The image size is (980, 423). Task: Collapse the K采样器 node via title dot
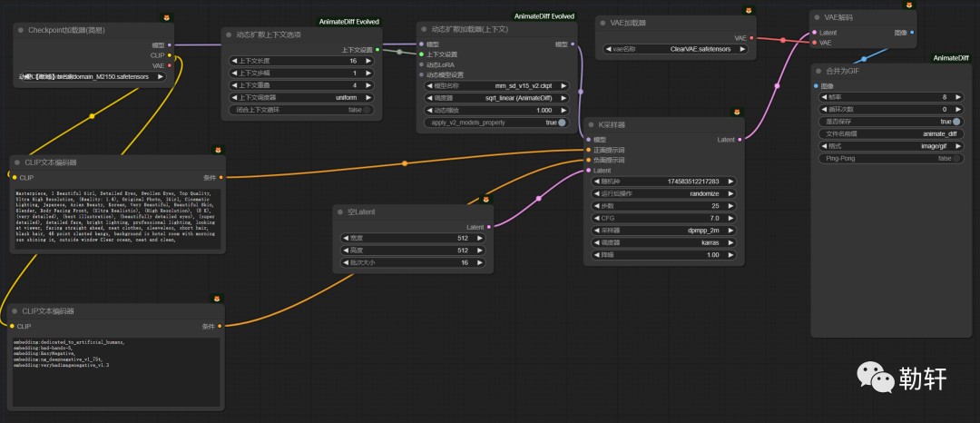coord(592,125)
